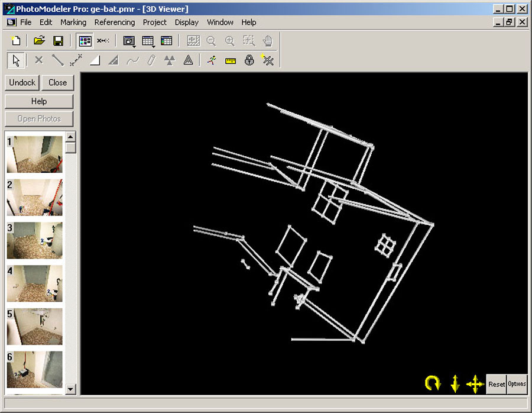532x413 pixels.
Task: Click the zoom out magnifier icon
Action: (211, 41)
